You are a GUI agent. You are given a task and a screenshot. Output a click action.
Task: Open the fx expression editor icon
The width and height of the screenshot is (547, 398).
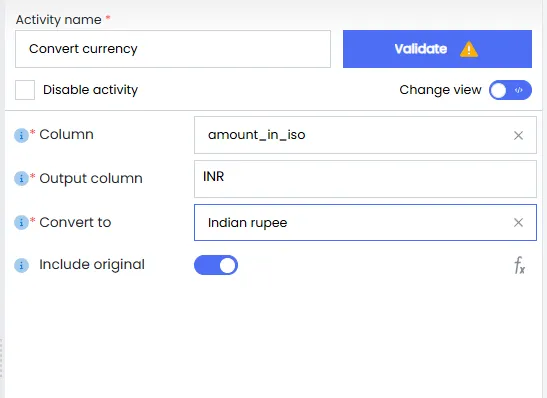[519, 265]
